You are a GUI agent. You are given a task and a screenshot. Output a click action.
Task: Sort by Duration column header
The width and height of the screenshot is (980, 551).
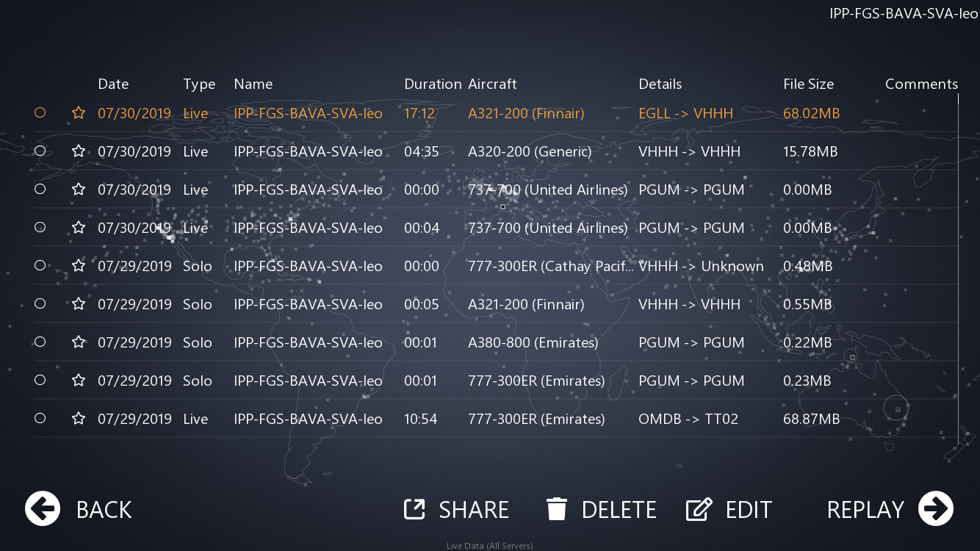tap(433, 84)
